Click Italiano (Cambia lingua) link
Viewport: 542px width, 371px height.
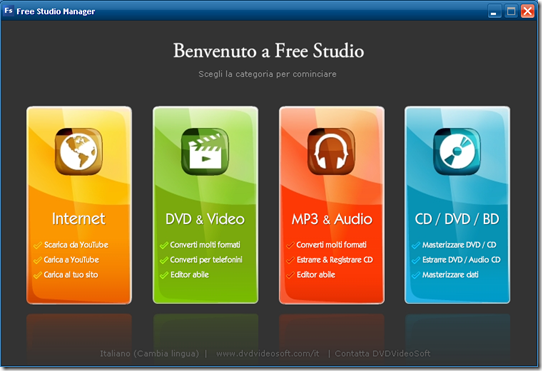click(x=150, y=353)
